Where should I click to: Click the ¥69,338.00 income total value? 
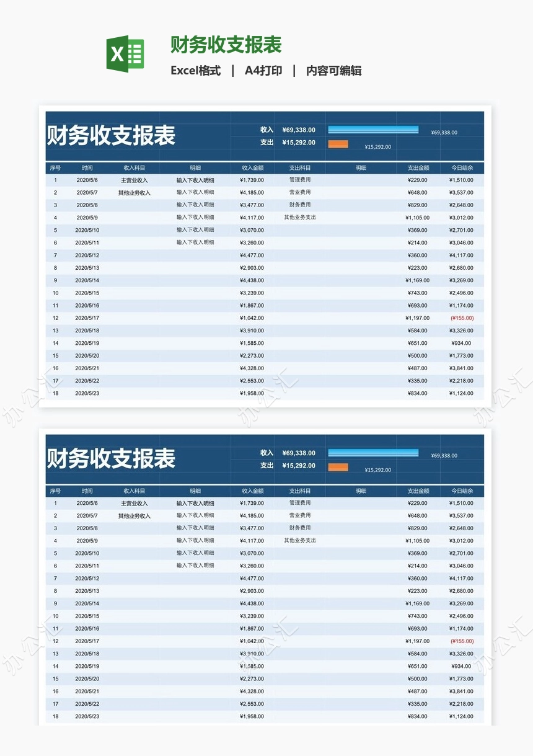(298, 130)
